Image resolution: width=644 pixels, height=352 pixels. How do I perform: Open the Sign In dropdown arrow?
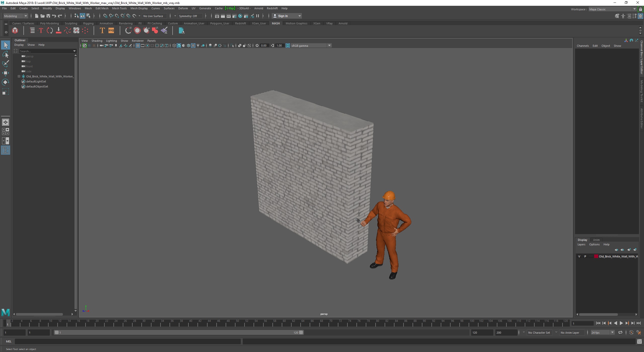pos(299,16)
